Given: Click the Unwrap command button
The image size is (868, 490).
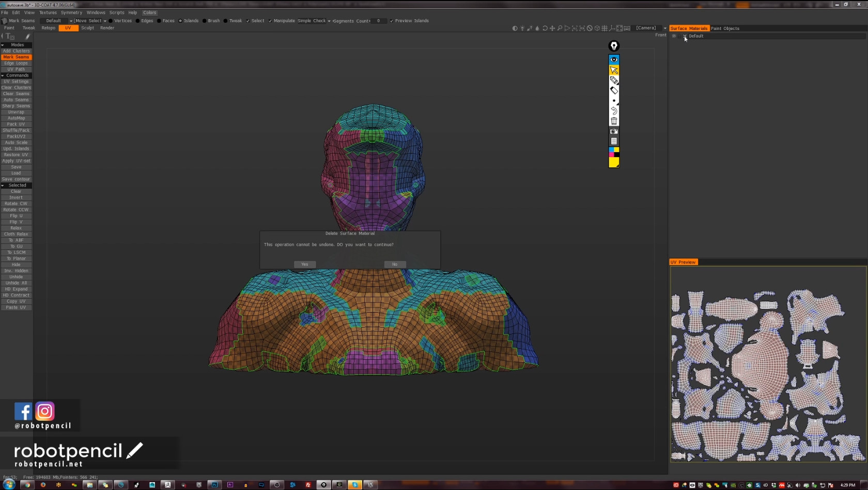Looking at the screenshot, I should 16,112.
